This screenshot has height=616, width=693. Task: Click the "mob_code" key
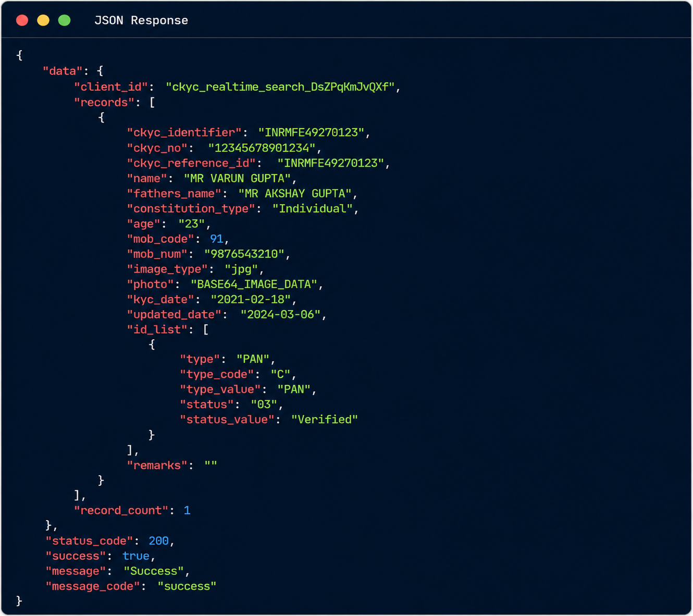click(160, 239)
